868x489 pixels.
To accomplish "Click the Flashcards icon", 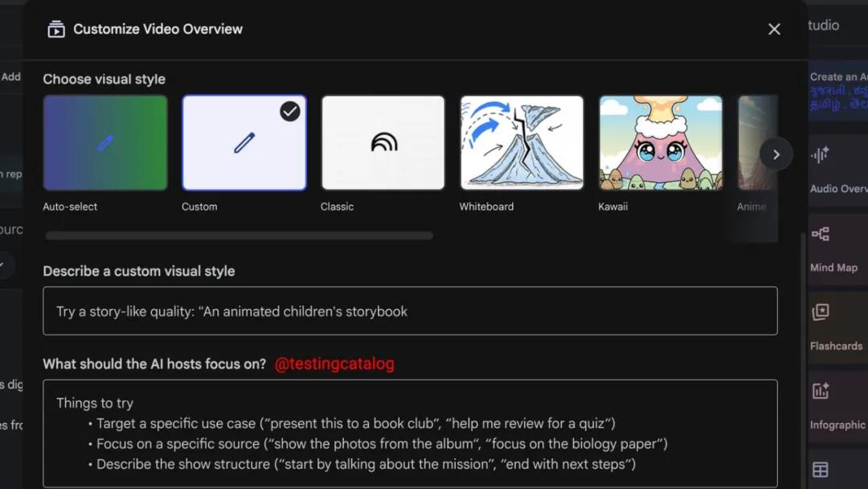I will point(820,313).
